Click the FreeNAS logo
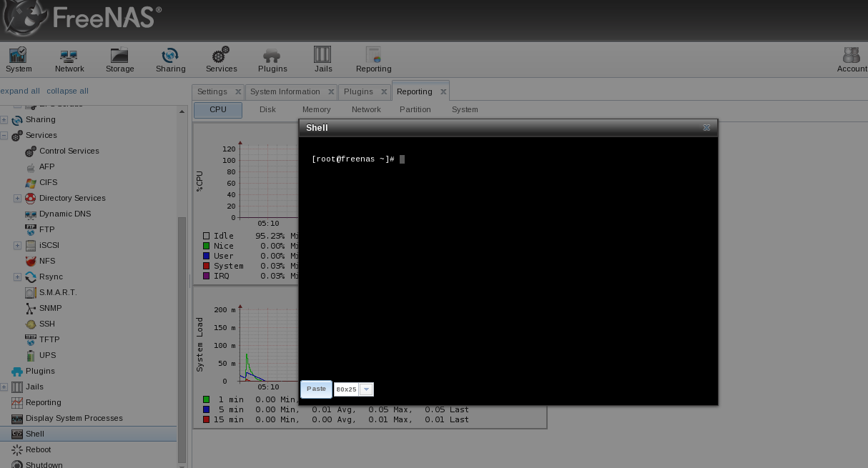 (x=82, y=17)
